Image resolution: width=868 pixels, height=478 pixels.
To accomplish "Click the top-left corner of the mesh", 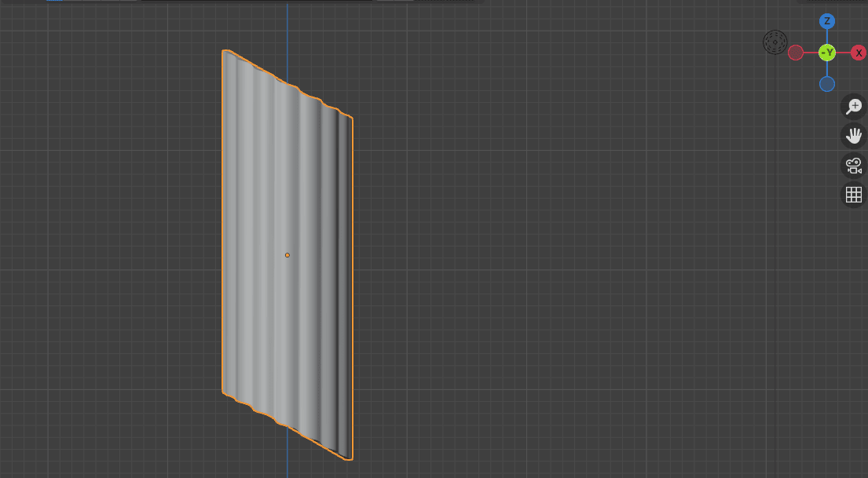I will pos(226,53).
